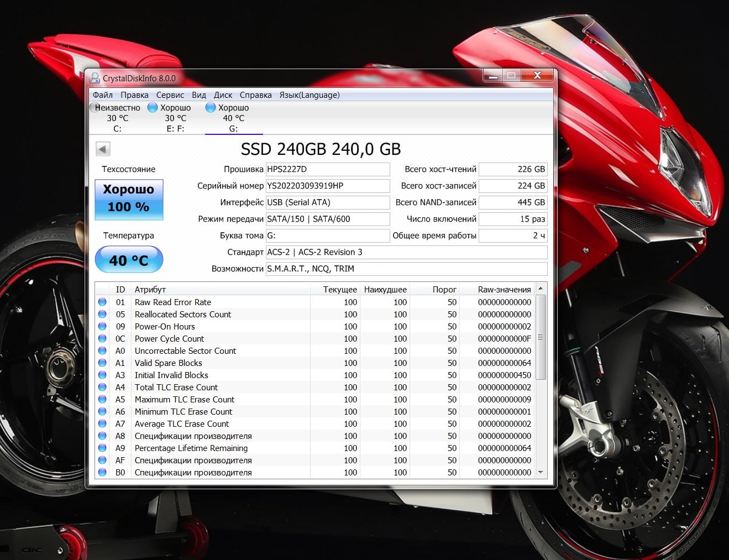This screenshot has width=729, height=560.
Task: Select the G: drive status icon
Action: (x=211, y=107)
